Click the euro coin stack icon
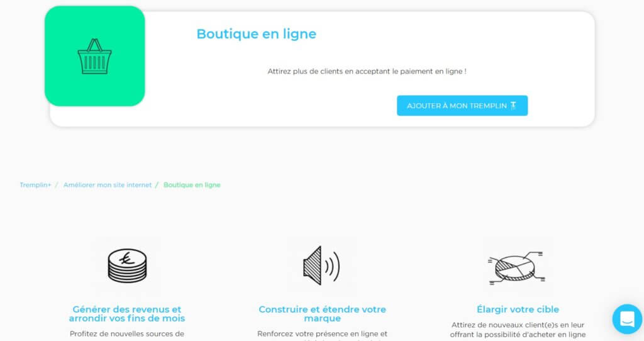 [x=127, y=265]
